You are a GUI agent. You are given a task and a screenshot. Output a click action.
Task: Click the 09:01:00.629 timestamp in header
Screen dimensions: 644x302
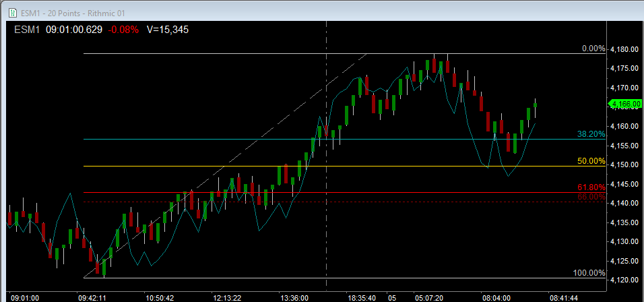[74, 30]
